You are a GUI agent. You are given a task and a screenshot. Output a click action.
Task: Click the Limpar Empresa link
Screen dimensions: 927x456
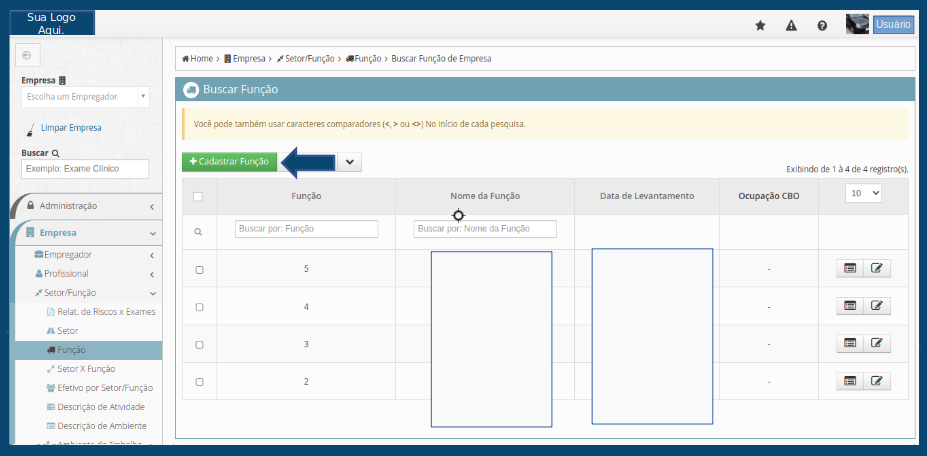71,128
